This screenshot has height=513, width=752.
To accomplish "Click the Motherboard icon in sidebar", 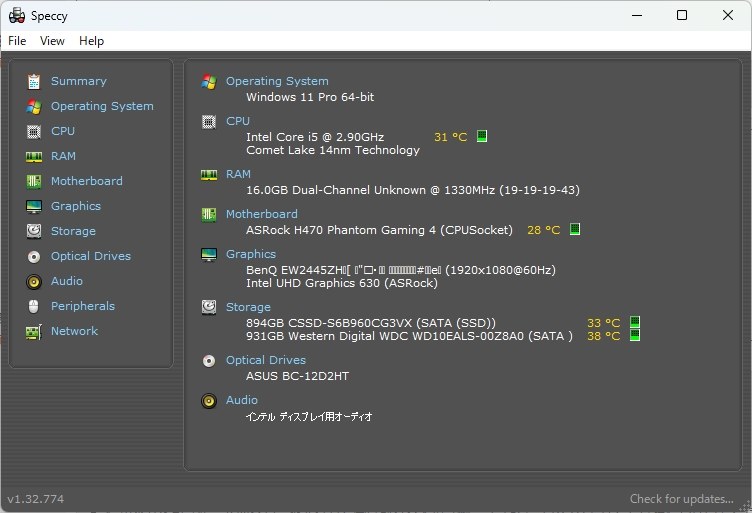I will (34, 181).
